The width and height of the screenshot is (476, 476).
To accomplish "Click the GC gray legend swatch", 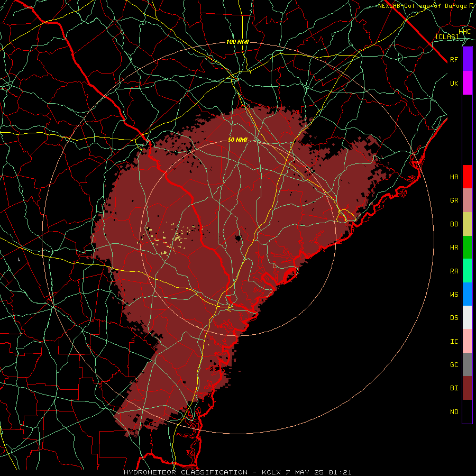I will pyautogui.click(x=467, y=364).
